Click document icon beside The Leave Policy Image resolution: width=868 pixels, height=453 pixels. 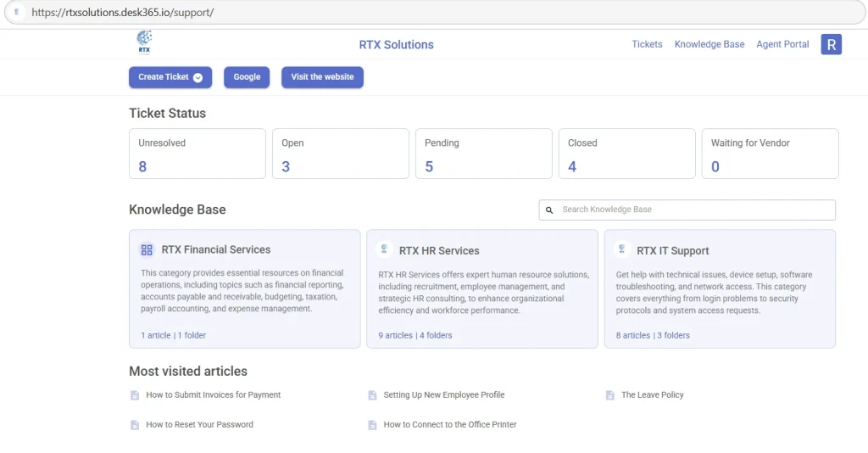pos(609,395)
